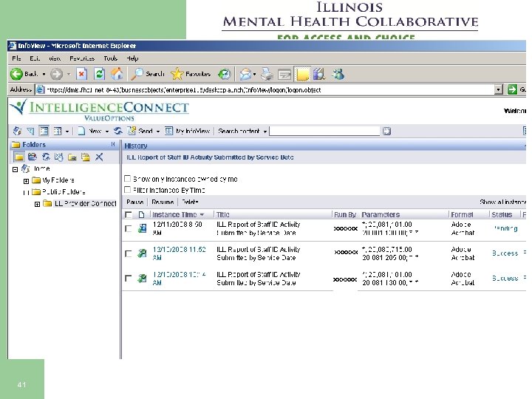This screenshot has width=532, height=399.
Task: Click the Show all instances link
Action: click(502, 202)
